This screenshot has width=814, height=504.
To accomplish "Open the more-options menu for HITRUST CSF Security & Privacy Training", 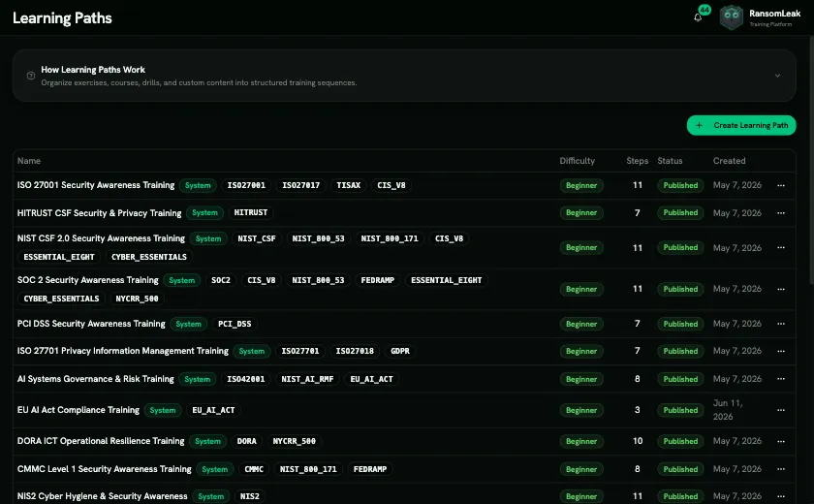I will pos(780,213).
